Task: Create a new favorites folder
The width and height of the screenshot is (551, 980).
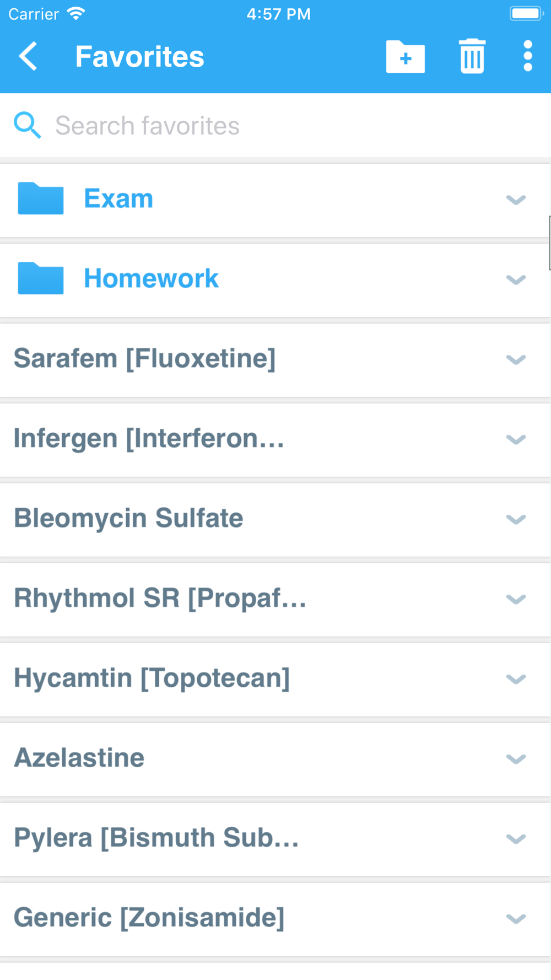Action: click(405, 57)
